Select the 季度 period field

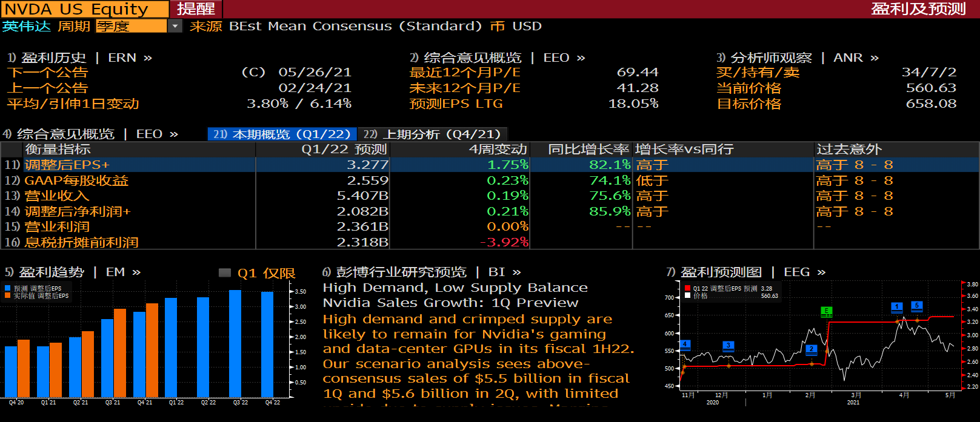131,26
